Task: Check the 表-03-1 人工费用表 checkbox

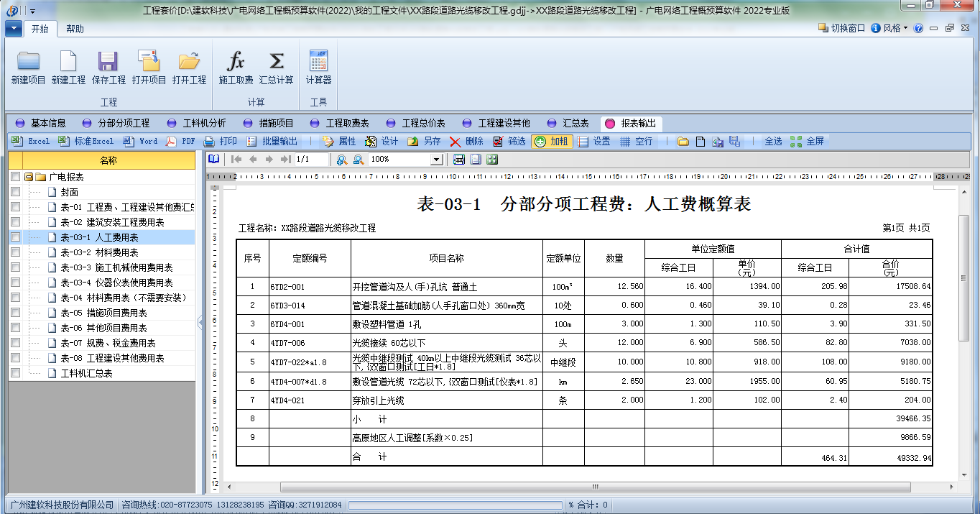Action: [x=15, y=237]
